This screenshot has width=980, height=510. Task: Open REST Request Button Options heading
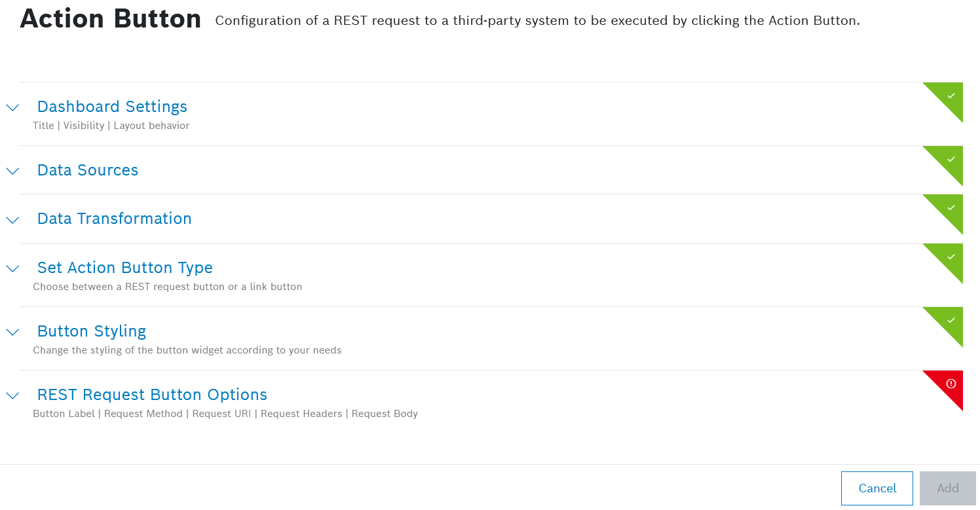(152, 395)
